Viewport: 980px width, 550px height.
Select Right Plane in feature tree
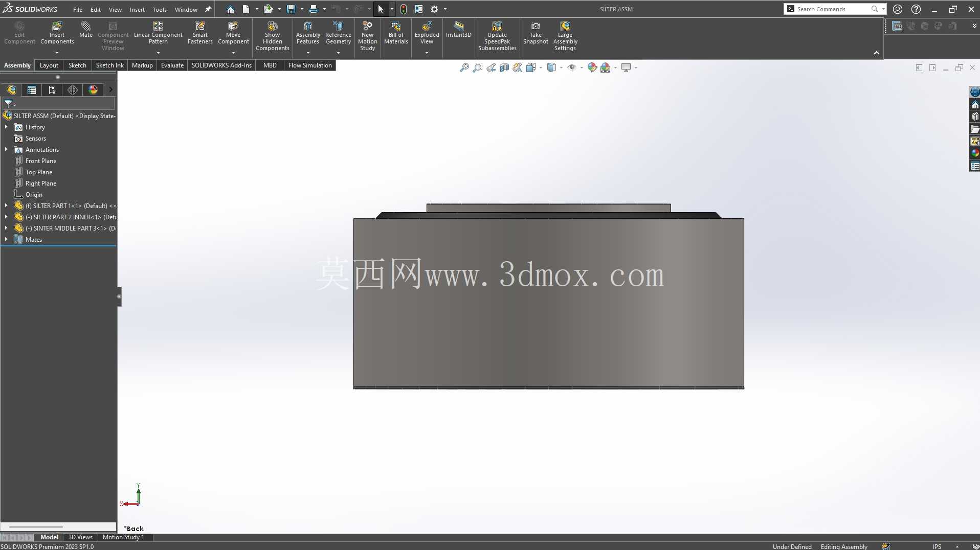click(41, 183)
